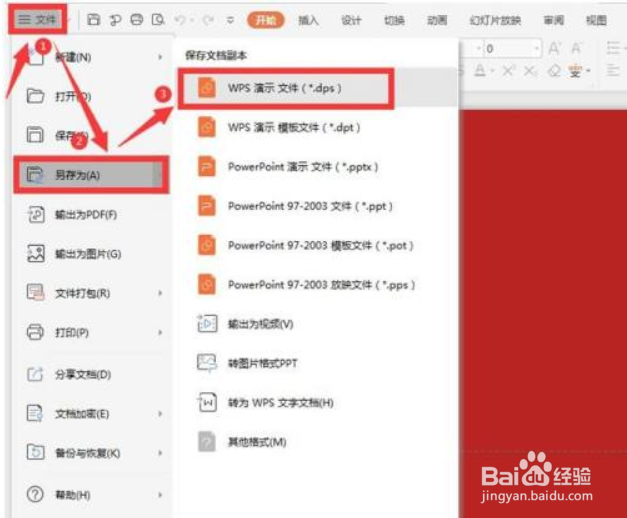Select 帮助(H) menu entry
The image size is (627, 518).
(94, 495)
